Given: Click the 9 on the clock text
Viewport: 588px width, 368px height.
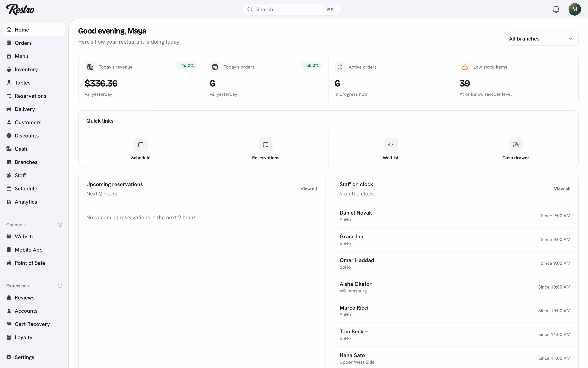Looking at the screenshot, I should 357,194.
